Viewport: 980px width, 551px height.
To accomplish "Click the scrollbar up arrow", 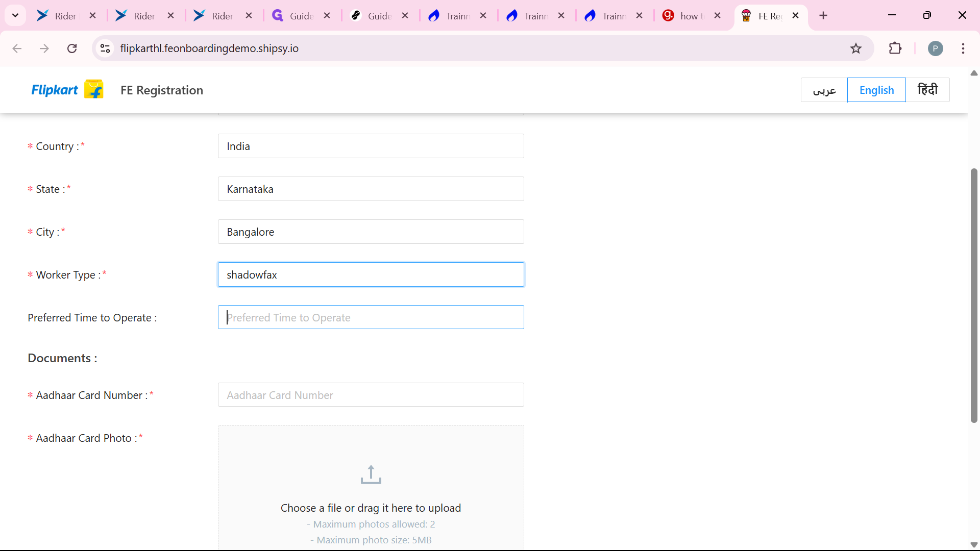I will point(974,73).
